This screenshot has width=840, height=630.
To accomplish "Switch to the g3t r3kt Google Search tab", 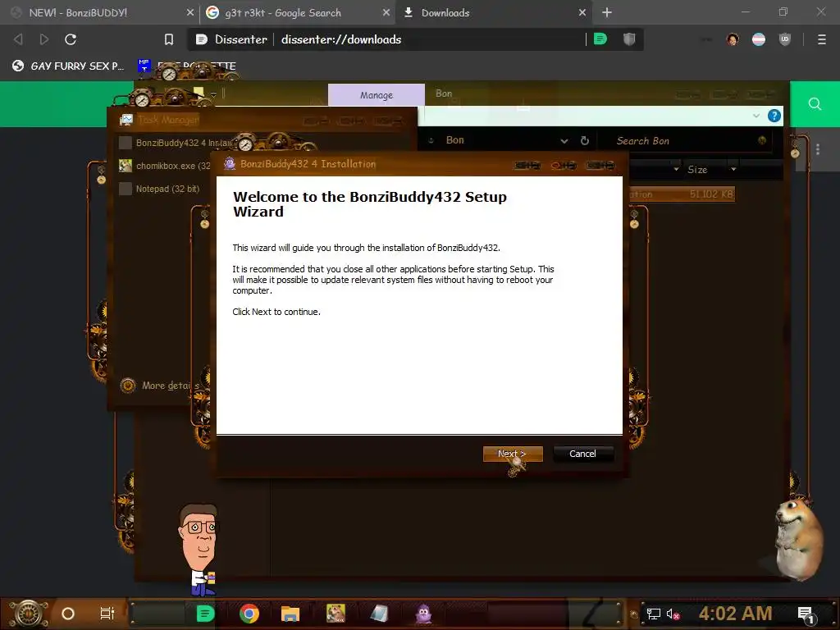I will click(x=298, y=12).
